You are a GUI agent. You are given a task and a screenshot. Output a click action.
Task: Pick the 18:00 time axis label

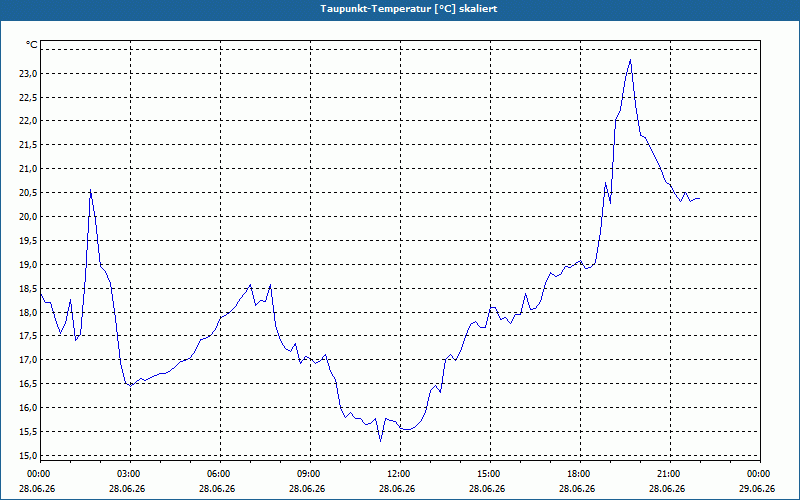581,474
